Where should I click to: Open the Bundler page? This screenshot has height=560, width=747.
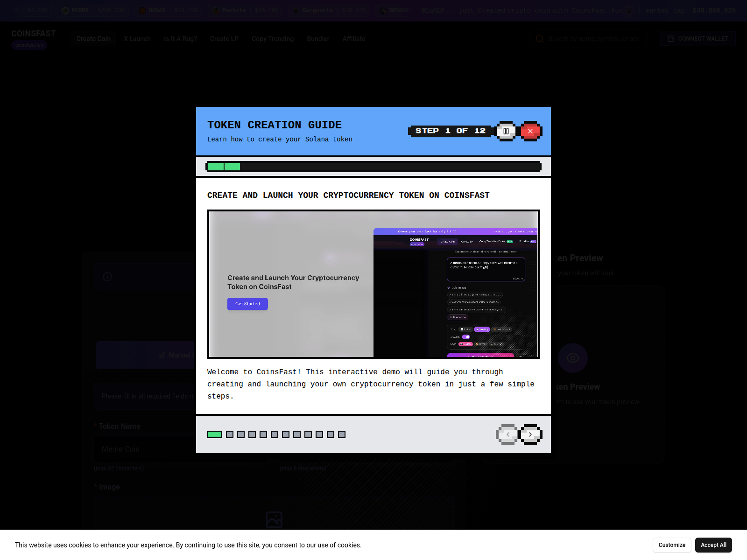click(318, 39)
